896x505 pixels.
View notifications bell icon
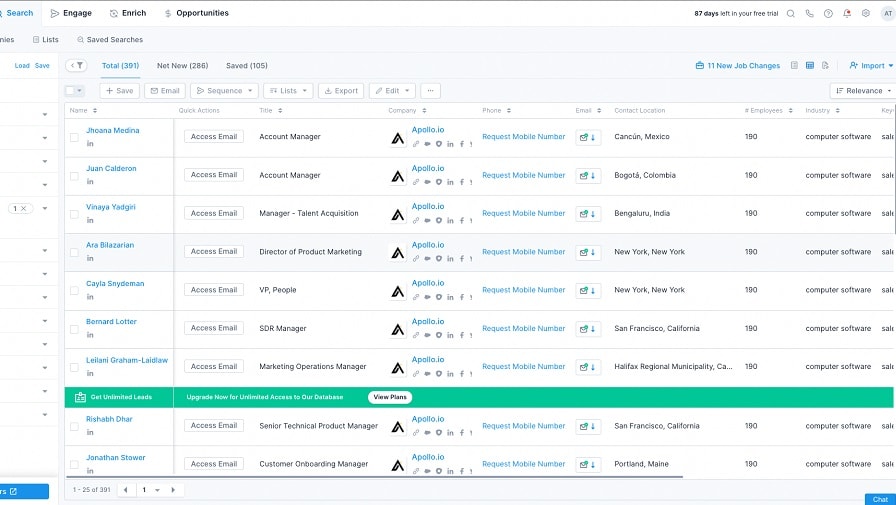point(847,14)
